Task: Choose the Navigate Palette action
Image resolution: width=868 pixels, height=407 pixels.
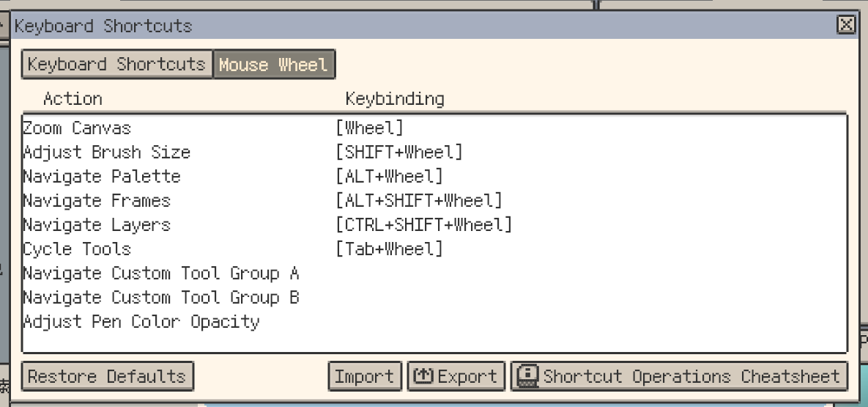Action: tap(101, 177)
